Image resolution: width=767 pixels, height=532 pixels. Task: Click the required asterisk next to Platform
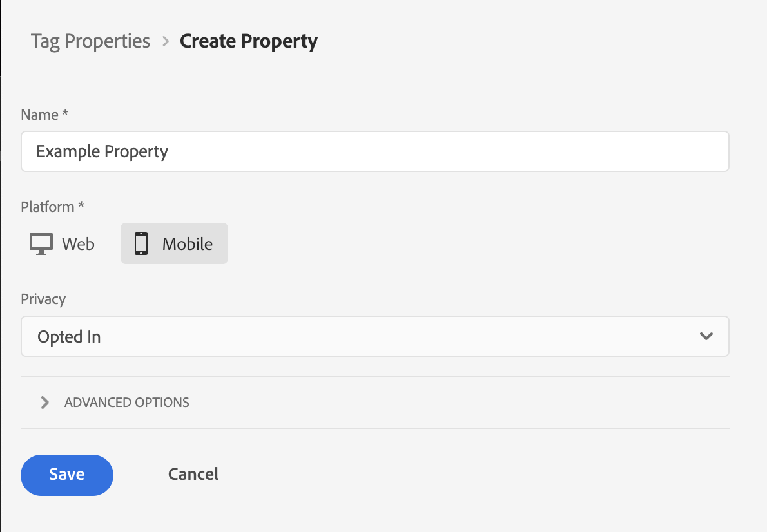point(81,207)
